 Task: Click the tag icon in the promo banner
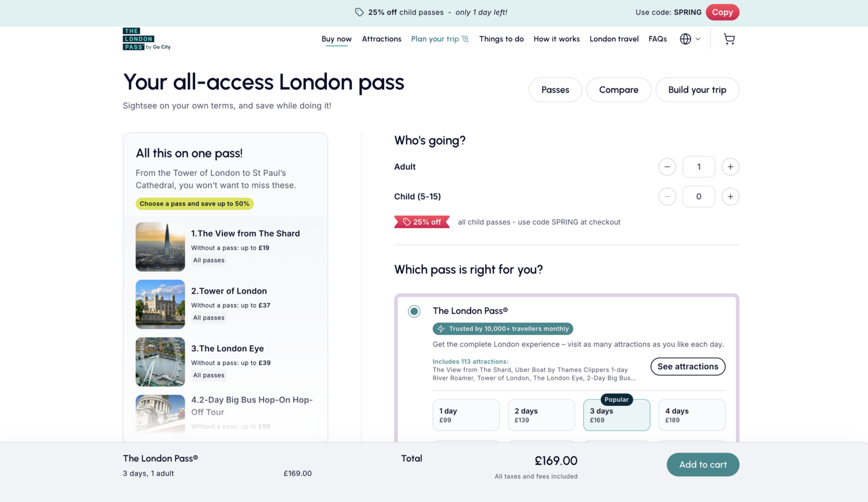[x=359, y=12]
